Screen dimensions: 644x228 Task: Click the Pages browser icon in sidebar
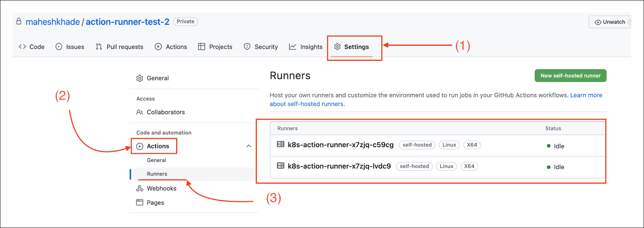pos(140,202)
